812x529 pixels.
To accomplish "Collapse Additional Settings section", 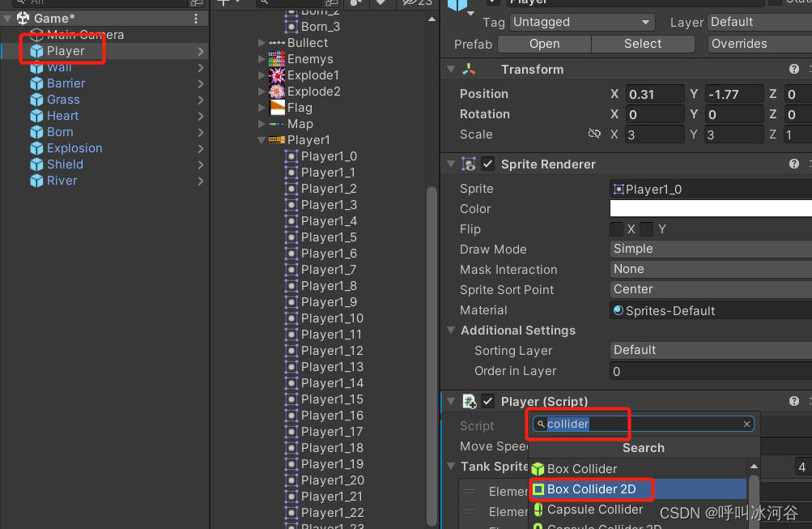I will (451, 330).
